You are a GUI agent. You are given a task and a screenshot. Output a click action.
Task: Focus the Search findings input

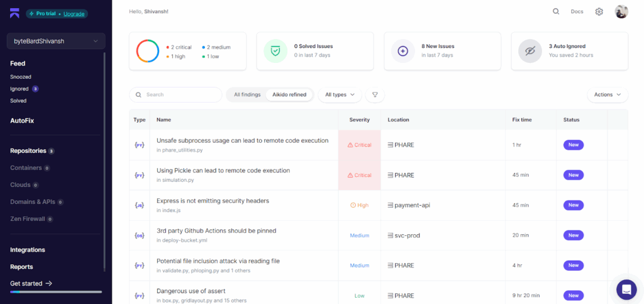tap(176, 94)
